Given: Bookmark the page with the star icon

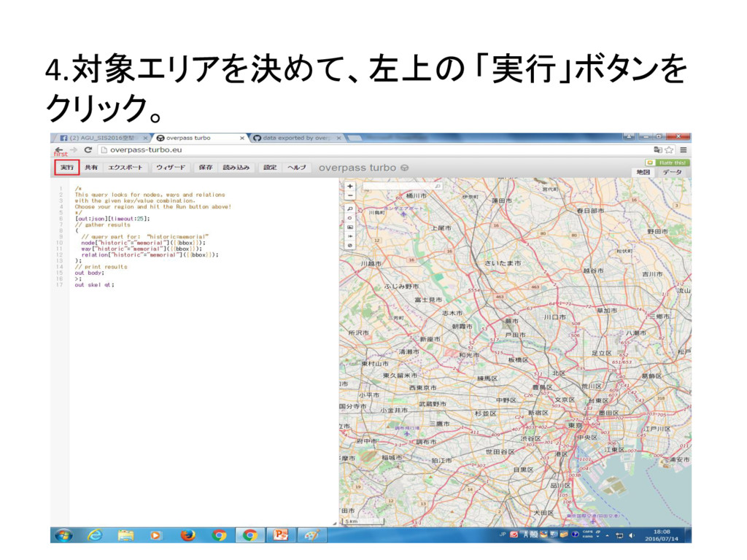Looking at the screenshot, I should pyautogui.click(x=669, y=149).
